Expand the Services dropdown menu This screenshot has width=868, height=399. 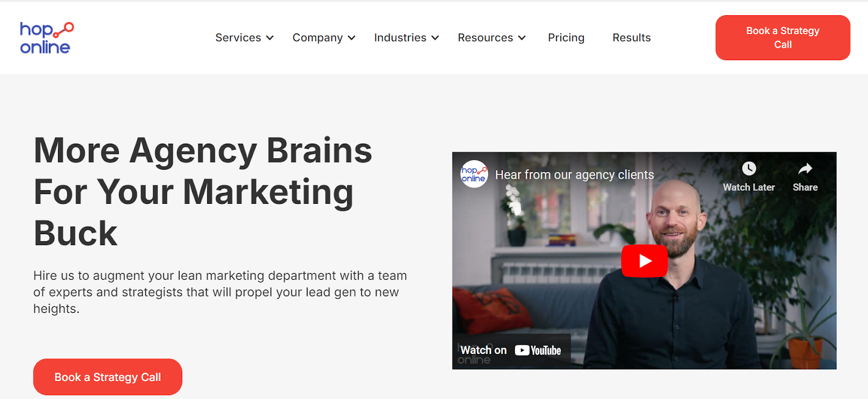point(244,37)
